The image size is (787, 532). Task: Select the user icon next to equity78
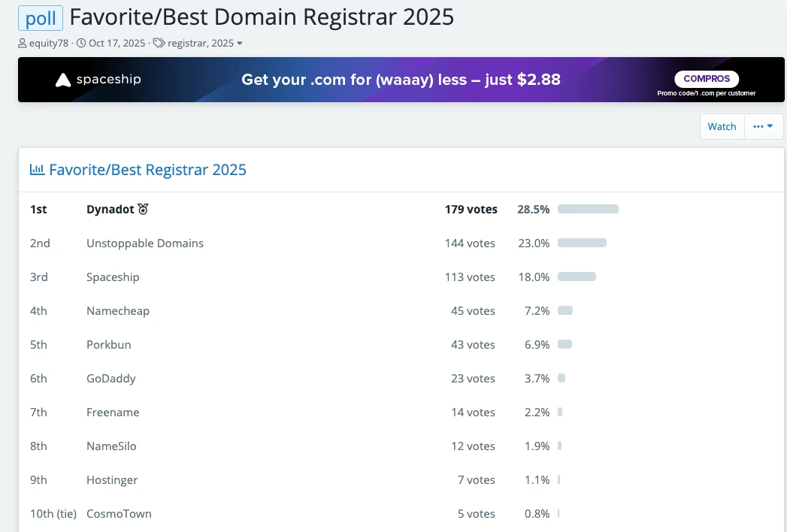click(x=22, y=43)
